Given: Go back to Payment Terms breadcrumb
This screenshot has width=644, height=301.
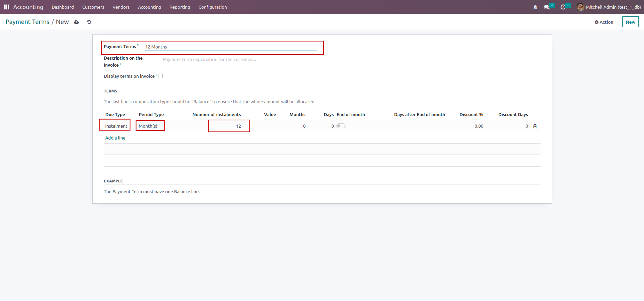Looking at the screenshot, I should pyautogui.click(x=28, y=22).
